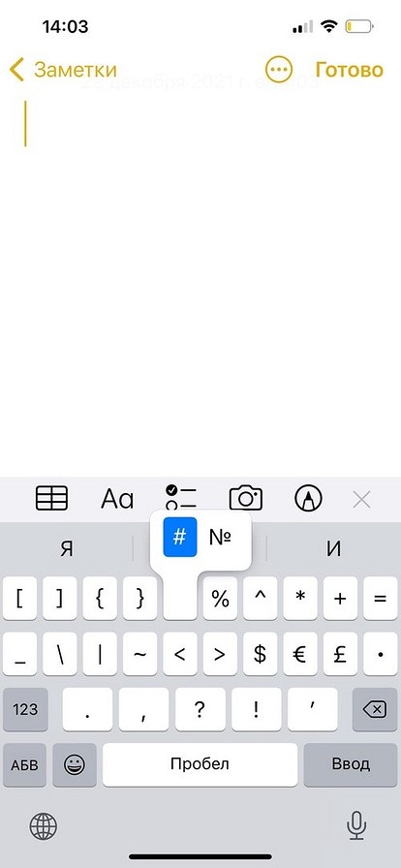Insert a table using the table icon
401x868 pixels.
(x=51, y=498)
